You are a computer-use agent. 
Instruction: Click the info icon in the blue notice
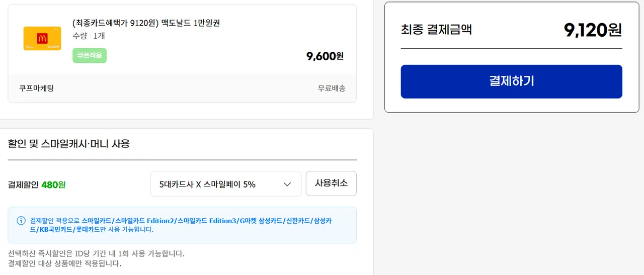tap(21, 220)
